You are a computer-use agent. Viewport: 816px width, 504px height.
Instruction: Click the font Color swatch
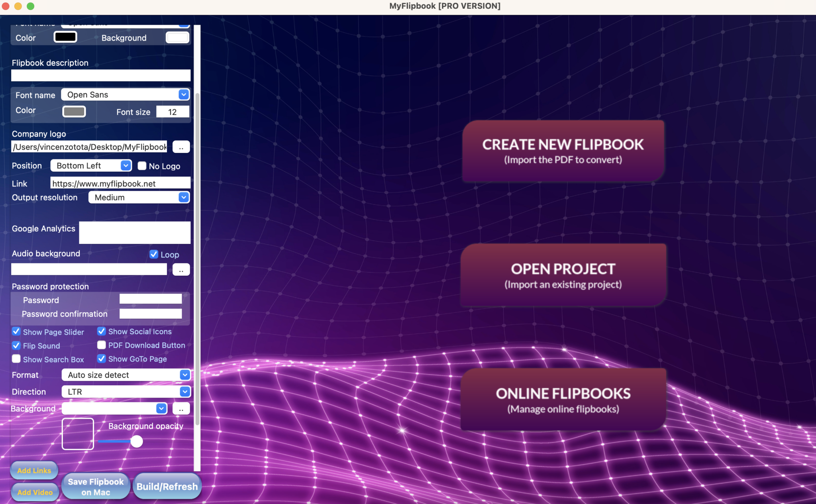point(74,111)
